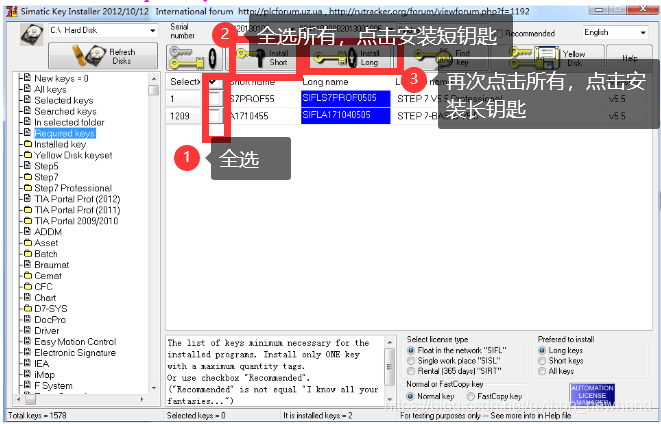This screenshot has width=661, height=424.
Task: Click the CFC folder icon
Action: coord(28,286)
